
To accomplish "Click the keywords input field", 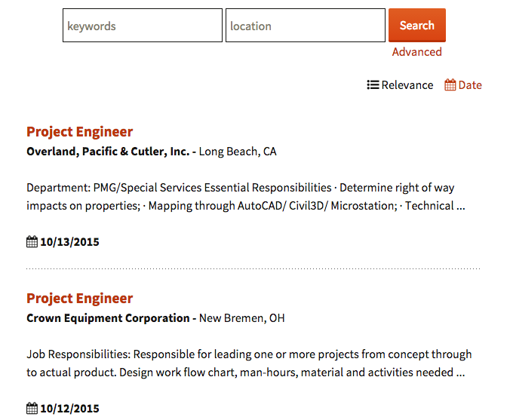I will 143,26.
